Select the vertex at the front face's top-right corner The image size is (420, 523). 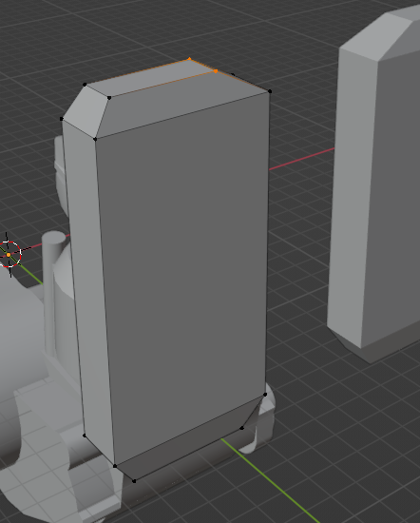pyautogui.click(x=270, y=91)
